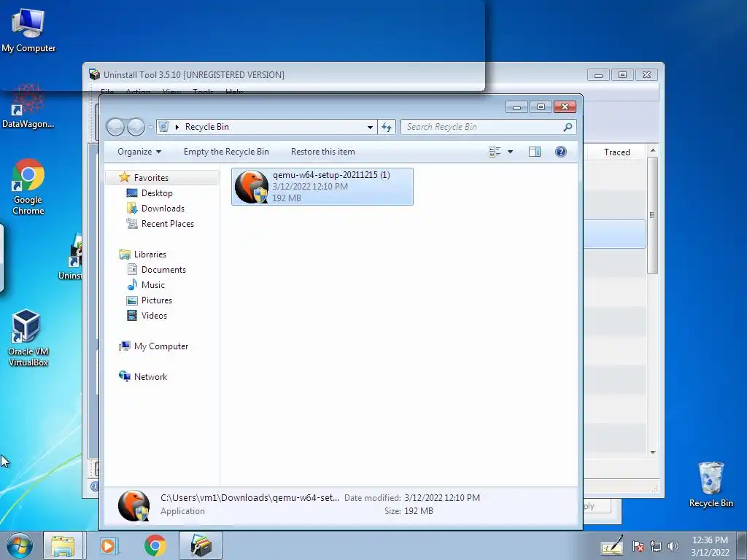Select My Computer in navigation pane

[161, 346]
